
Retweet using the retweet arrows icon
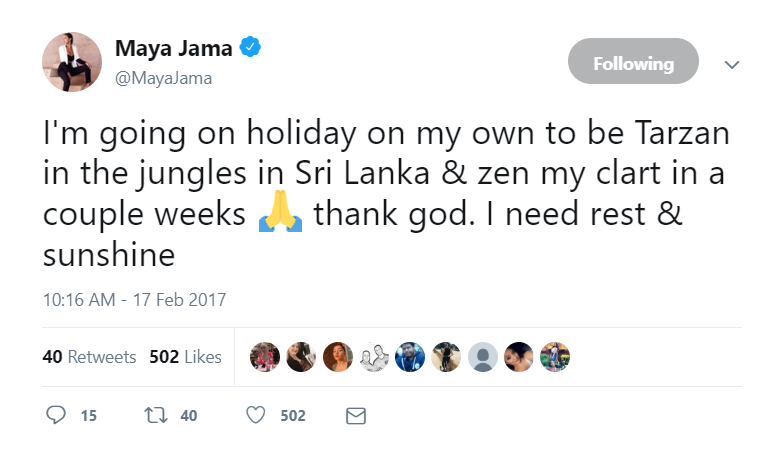click(x=155, y=415)
